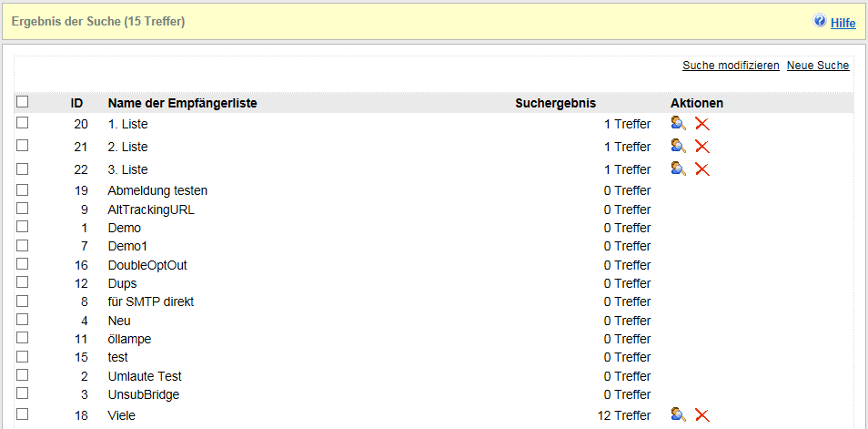The width and height of the screenshot is (868, 429).
Task: View search results for 3. Liste
Action: [678, 169]
